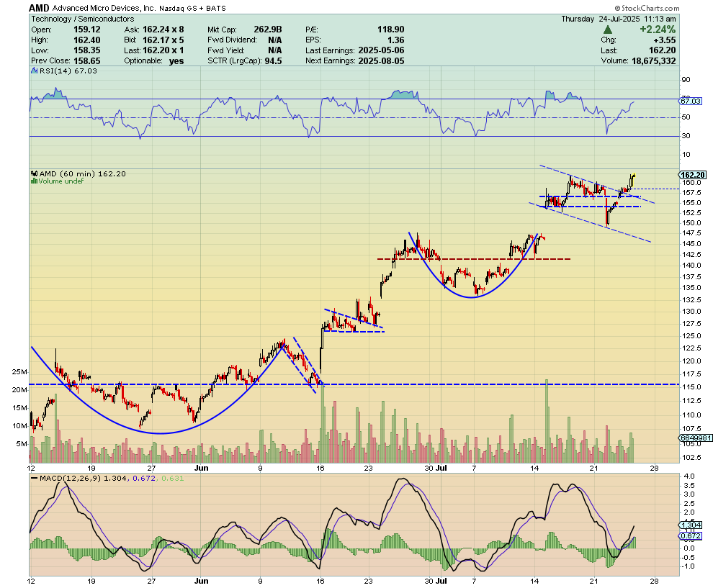Screen dimensions: 713x588
Task: Click the green up-arrow change icon
Action: 608,30
